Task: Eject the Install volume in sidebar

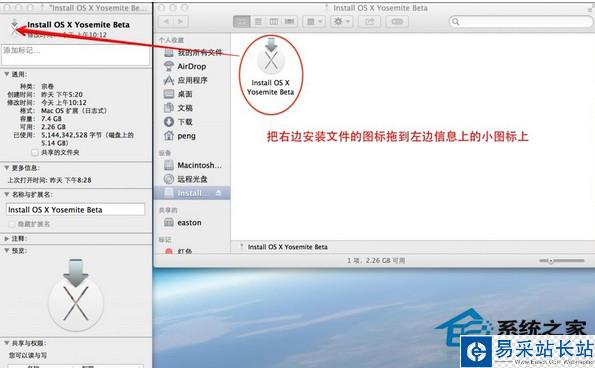Action: pyautogui.click(x=218, y=193)
